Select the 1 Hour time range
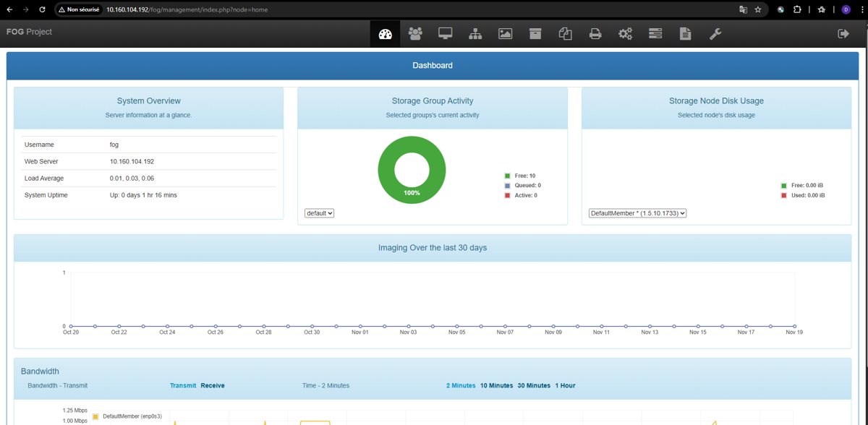This screenshot has height=425, width=868. (x=565, y=385)
